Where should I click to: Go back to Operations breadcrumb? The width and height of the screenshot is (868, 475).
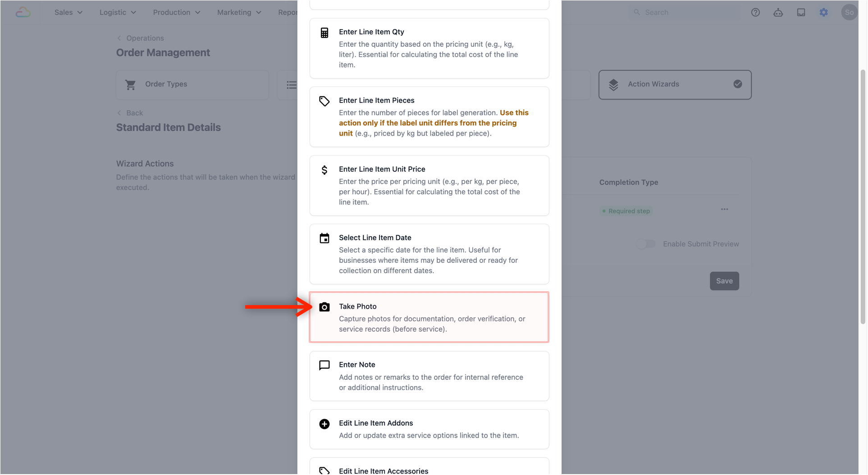pyautogui.click(x=140, y=38)
